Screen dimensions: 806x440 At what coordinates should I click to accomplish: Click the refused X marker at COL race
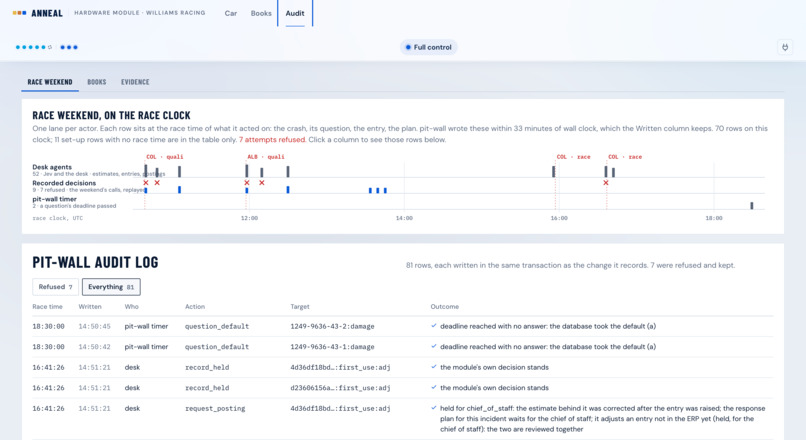pyautogui.click(x=606, y=182)
